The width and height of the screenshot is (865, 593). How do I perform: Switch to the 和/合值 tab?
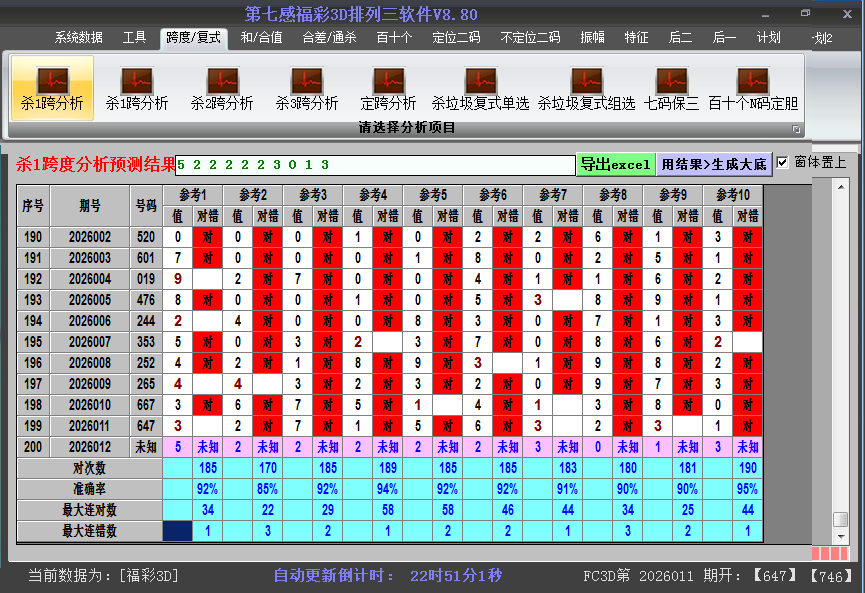click(x=261, y=38)
